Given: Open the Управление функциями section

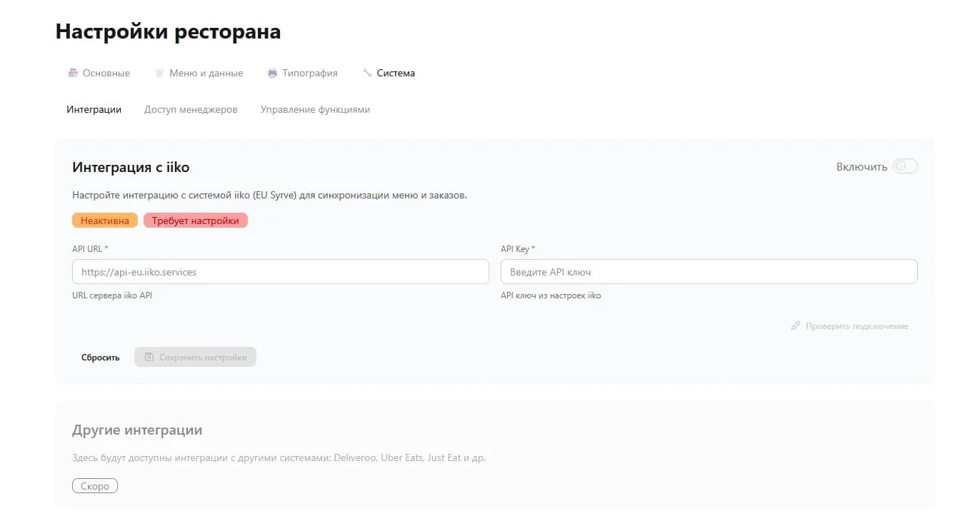Looking at the screenshot, I should tap(315, 109).
